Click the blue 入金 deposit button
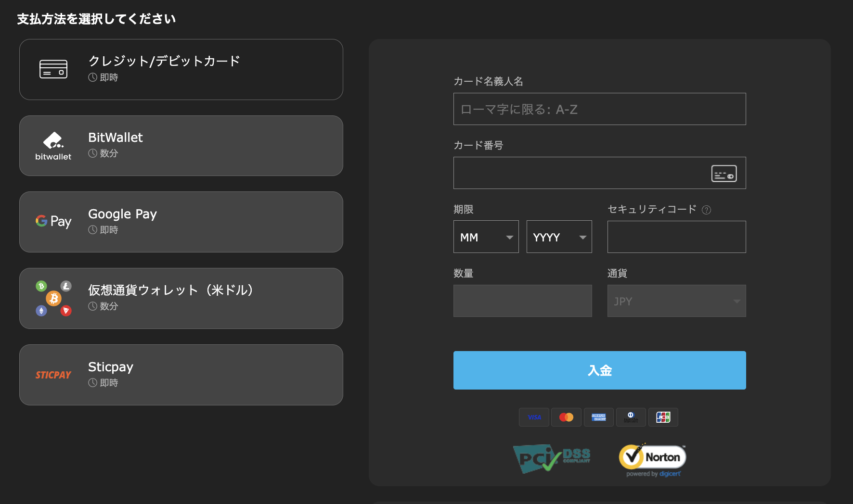 pos(600,370)
